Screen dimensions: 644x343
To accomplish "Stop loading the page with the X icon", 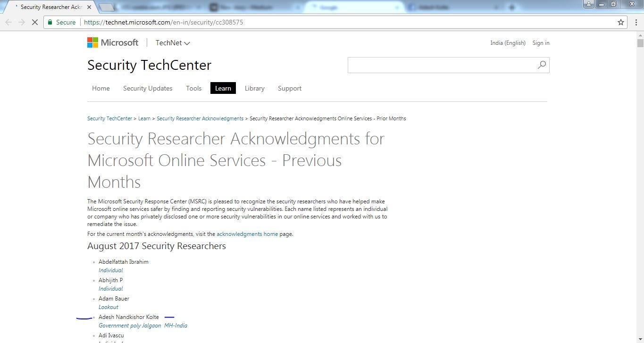I will tap(34, 22).
